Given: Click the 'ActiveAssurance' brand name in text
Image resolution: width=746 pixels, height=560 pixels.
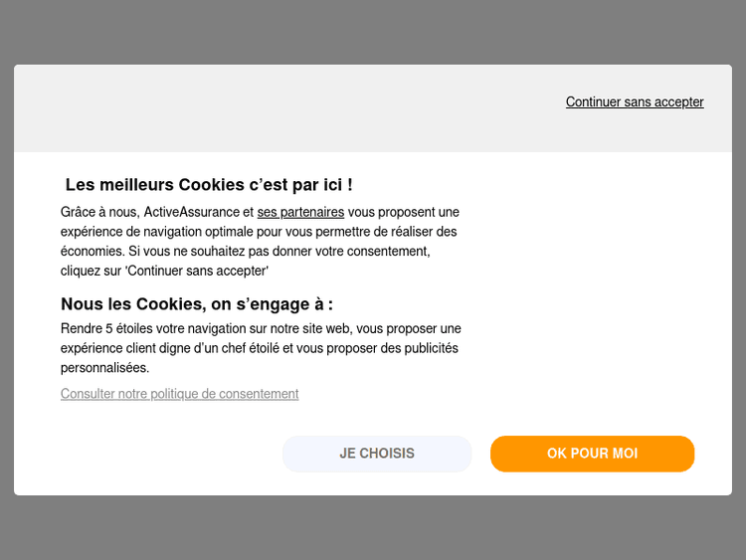Looking at the screenshot, I should 192,212.
